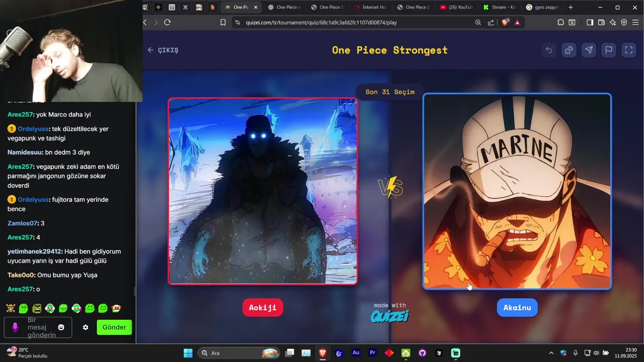Click the Brave Rewards triangle icon
This screenshot has height=362, width=644.
(517, 22)
